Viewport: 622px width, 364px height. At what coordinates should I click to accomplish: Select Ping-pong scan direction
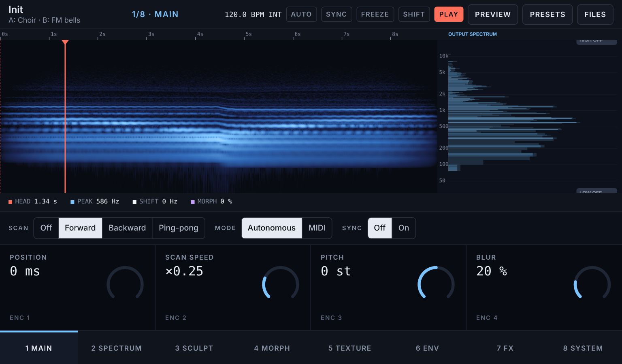(x=179, y=228)
